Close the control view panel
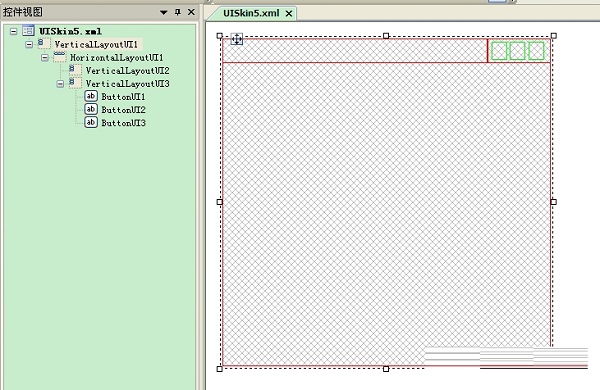 click(191, 12)
